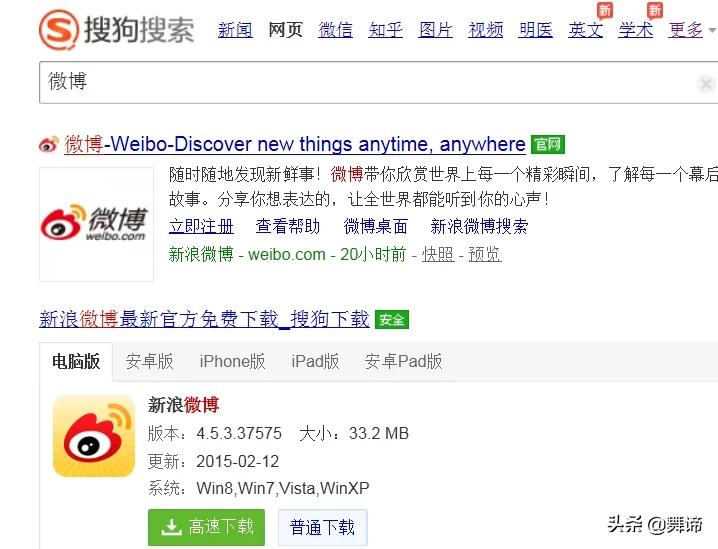Viewport: 718px width, 549px height.
Task: Click the Sogou Search logo
Action: pos(116,30)
